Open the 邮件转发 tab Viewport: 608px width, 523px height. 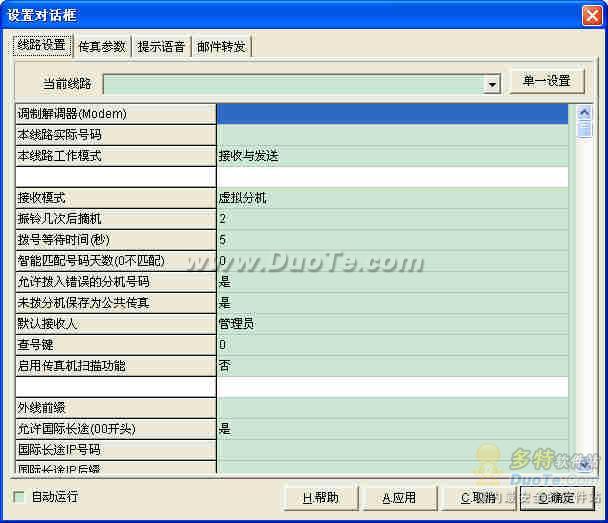(x=221, y=47)
